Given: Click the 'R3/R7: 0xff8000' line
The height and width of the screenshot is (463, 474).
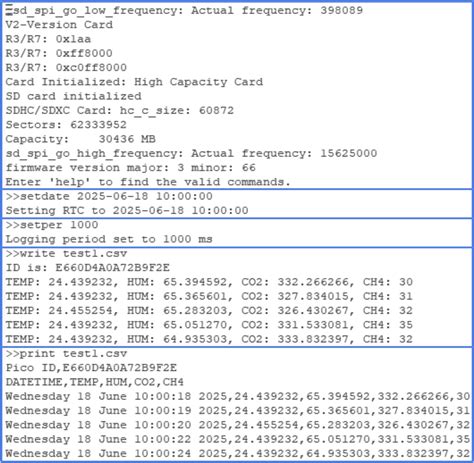Looking at the screenshot, I should click(59, 53).
